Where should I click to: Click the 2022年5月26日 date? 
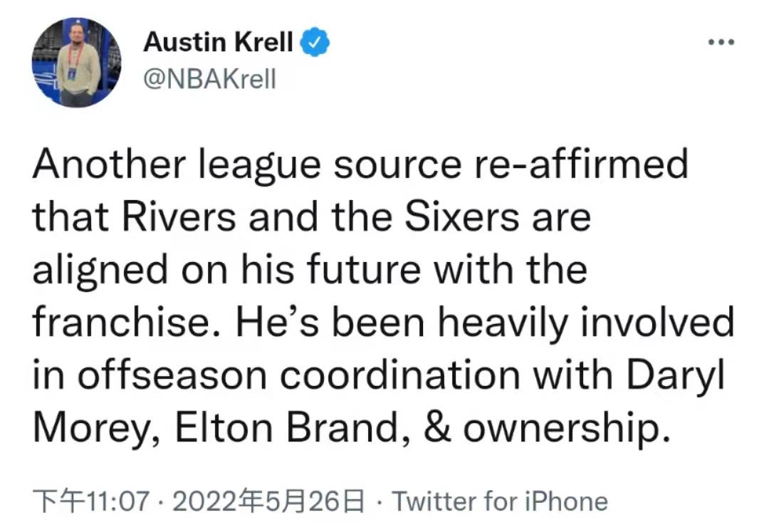point(268,501)
